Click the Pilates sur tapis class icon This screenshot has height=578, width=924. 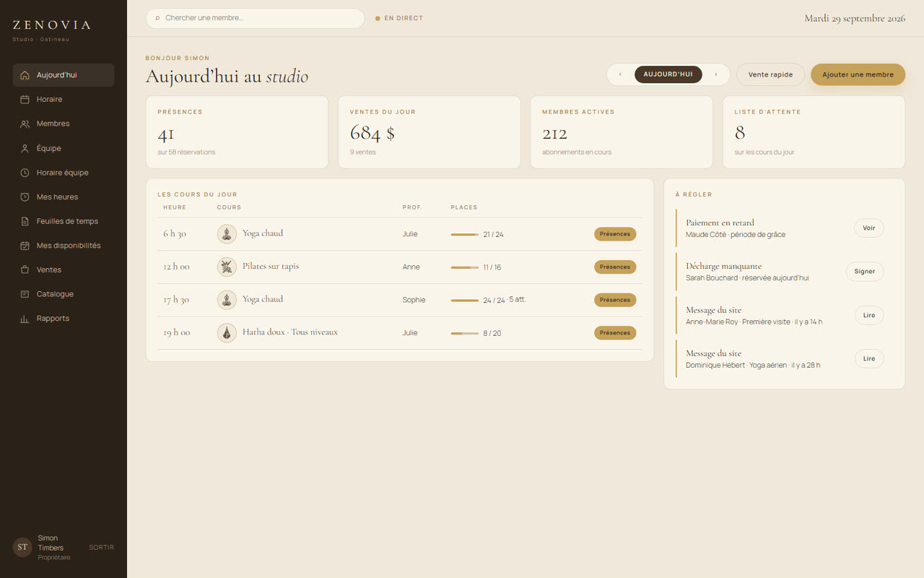coord(227,267)
